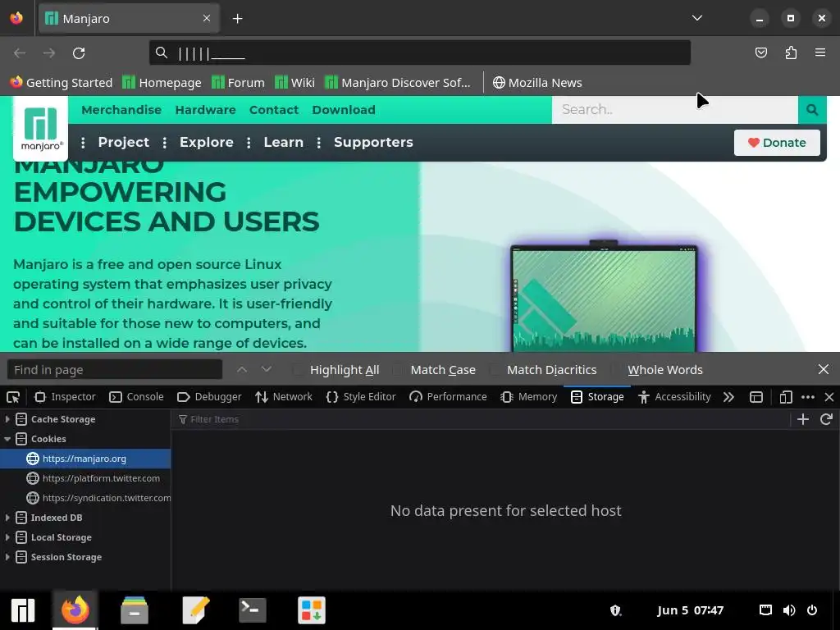Select https://platform.twitter.com cookie host

[x=85, y=478]
